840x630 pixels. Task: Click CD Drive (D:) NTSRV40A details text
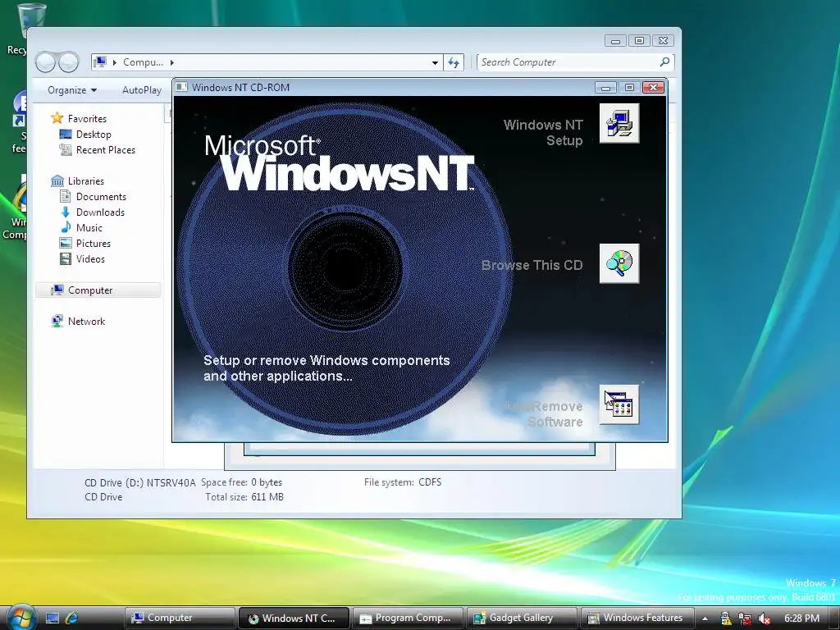[x=139, y=482]
